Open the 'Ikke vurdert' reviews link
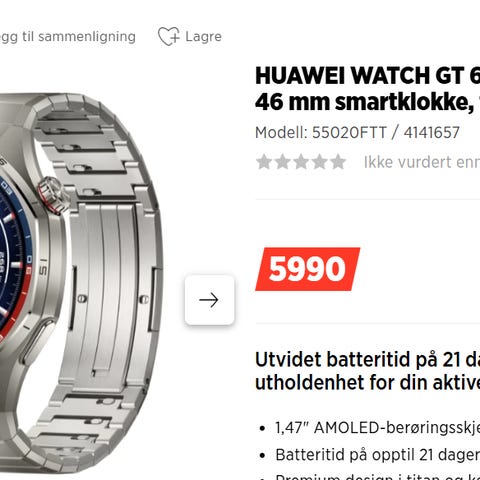Screen dimensions: 480x480 pos(422,162)
